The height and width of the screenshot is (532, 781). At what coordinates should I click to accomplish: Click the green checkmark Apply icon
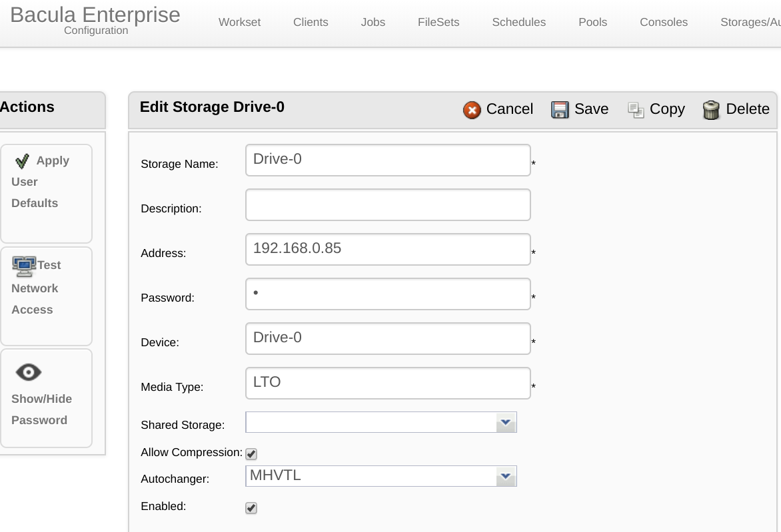pyautogui.click(x=22, y=161)
